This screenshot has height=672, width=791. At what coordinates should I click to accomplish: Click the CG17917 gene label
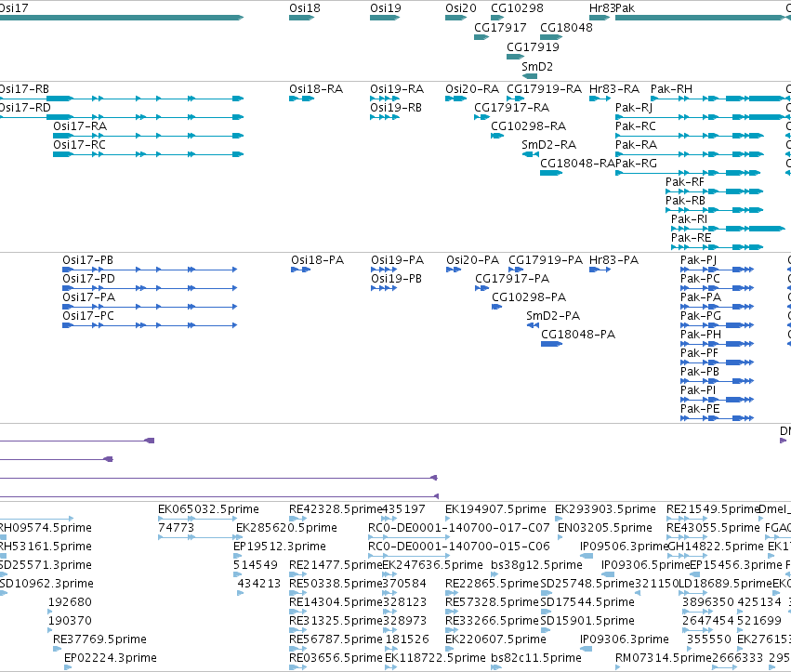click(500, 27)
